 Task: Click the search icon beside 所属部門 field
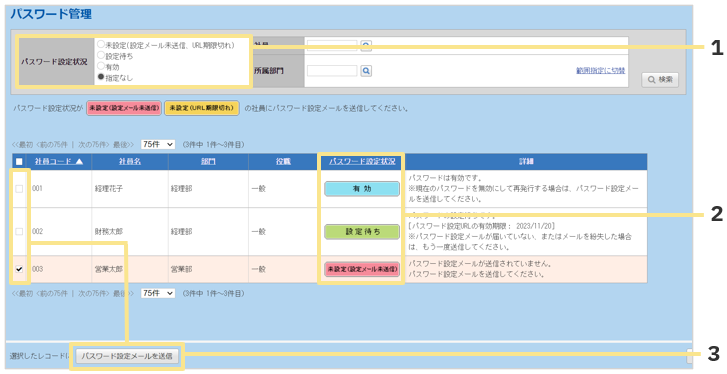point(366,71)
